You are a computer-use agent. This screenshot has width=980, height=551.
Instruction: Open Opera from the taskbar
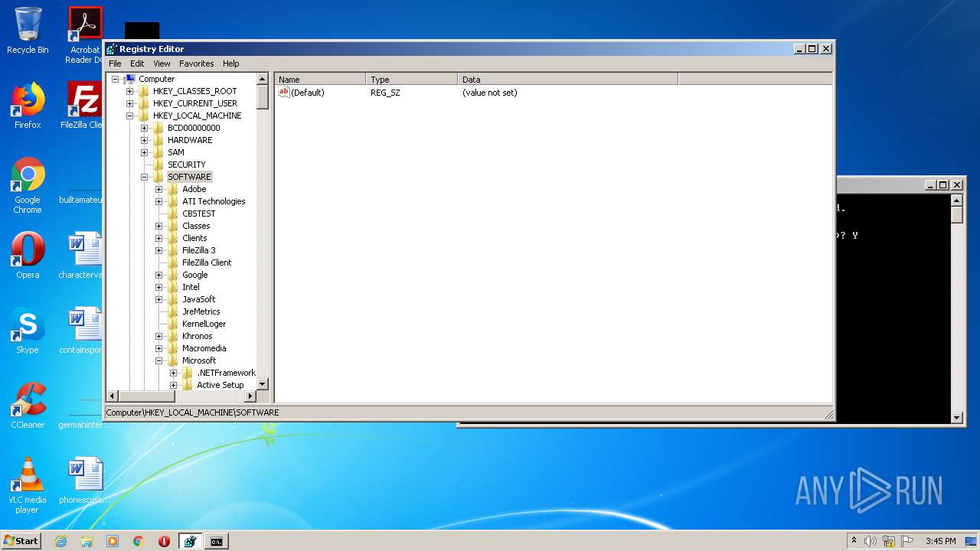pyautogui.click(x=164, y=541)
